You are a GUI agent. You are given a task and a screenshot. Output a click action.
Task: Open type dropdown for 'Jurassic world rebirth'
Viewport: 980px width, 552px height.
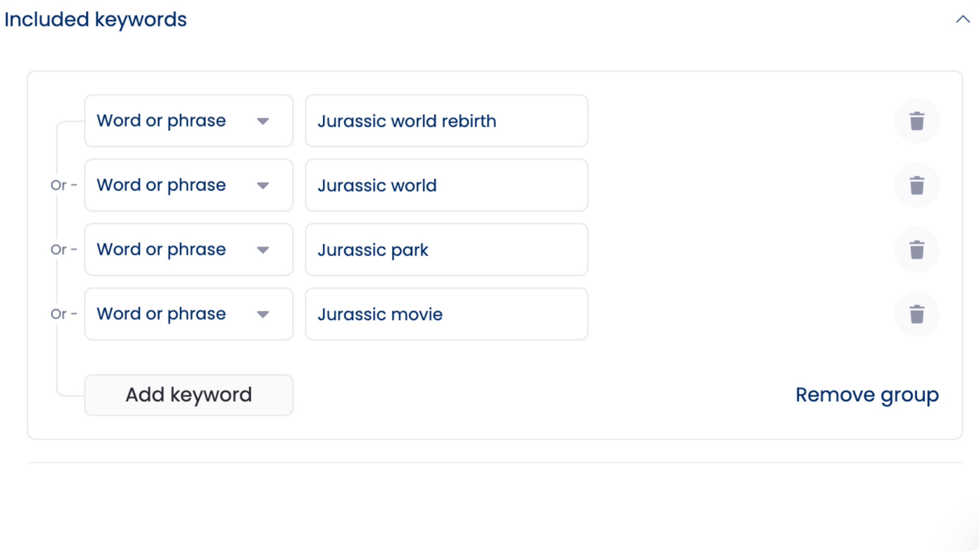tap(189, 121)
